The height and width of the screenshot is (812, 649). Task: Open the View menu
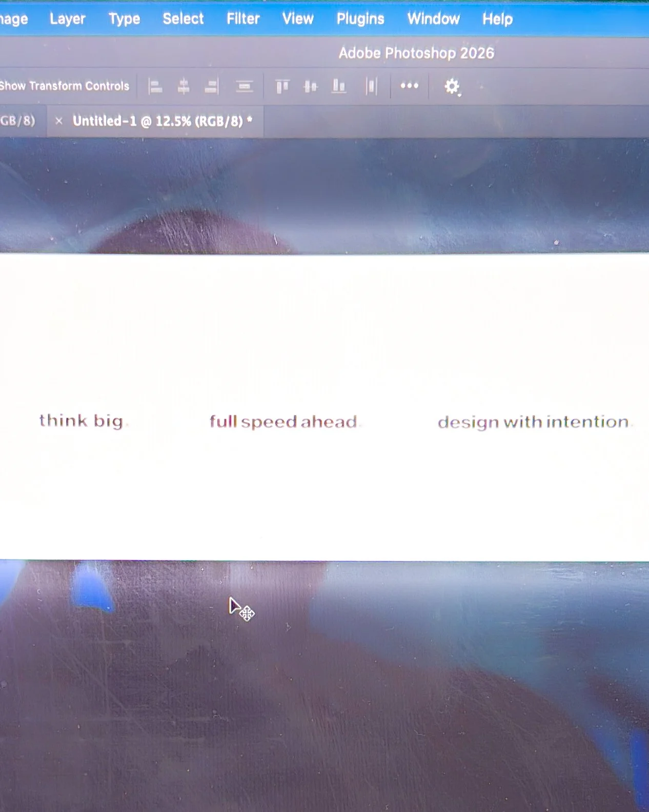[x=297, y=19]
